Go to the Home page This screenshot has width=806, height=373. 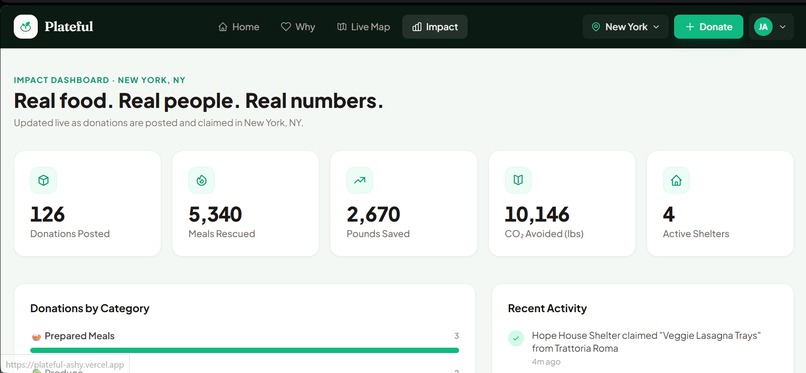point(239,27)
